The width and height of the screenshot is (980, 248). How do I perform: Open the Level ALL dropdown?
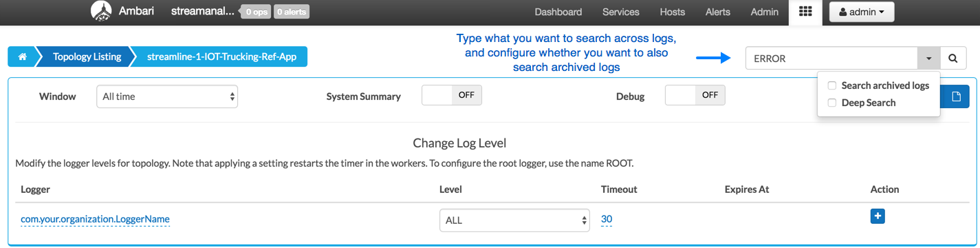[514, 220]
